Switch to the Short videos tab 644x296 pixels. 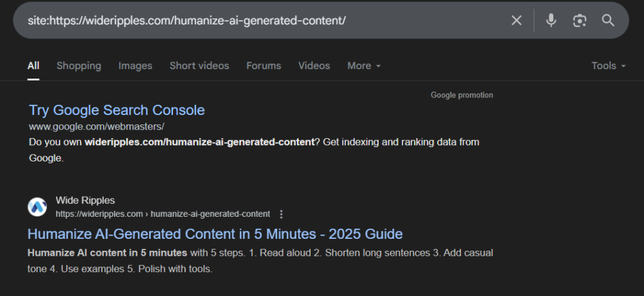click(x=199, y=66)
